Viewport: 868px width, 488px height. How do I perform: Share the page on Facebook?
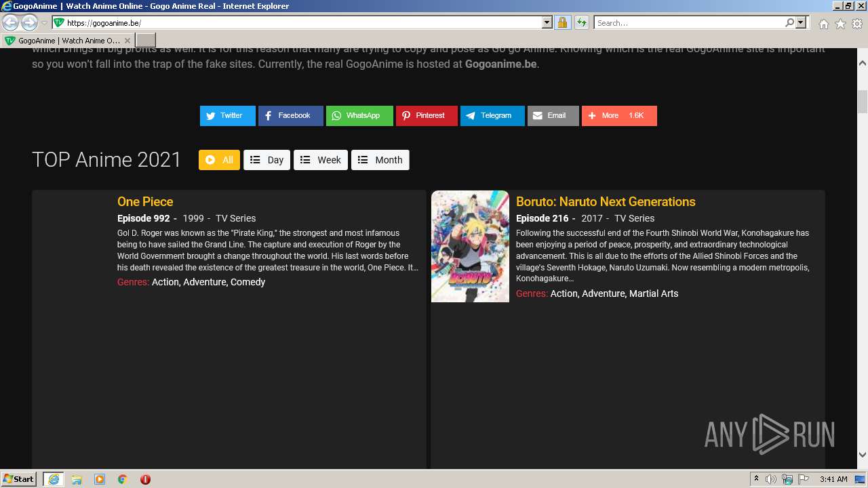290,116
